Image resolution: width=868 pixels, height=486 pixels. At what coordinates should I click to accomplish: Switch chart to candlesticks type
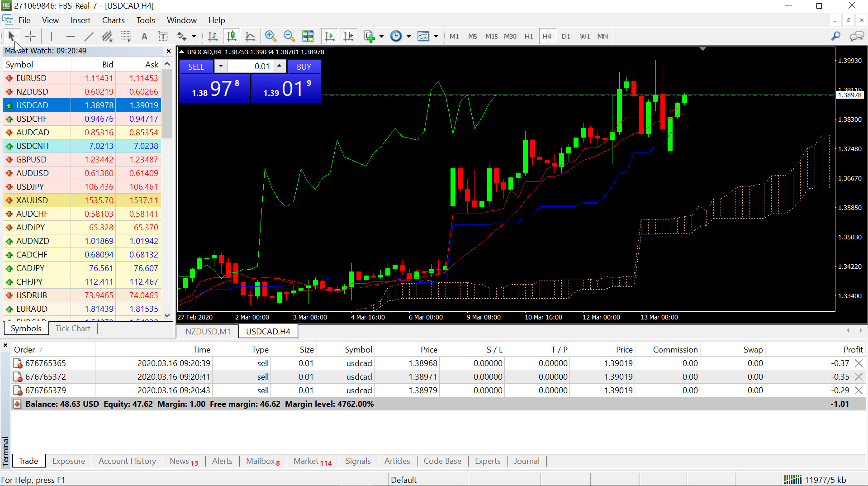coord(231,36)
